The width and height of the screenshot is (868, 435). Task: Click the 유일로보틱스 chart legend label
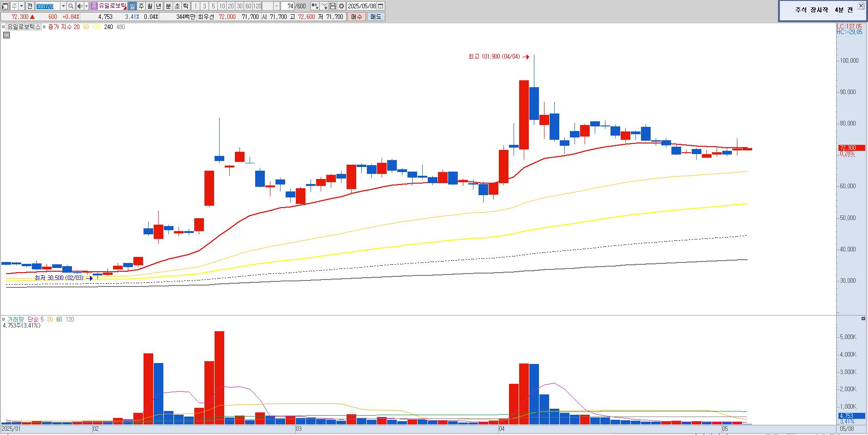(24, 27)
